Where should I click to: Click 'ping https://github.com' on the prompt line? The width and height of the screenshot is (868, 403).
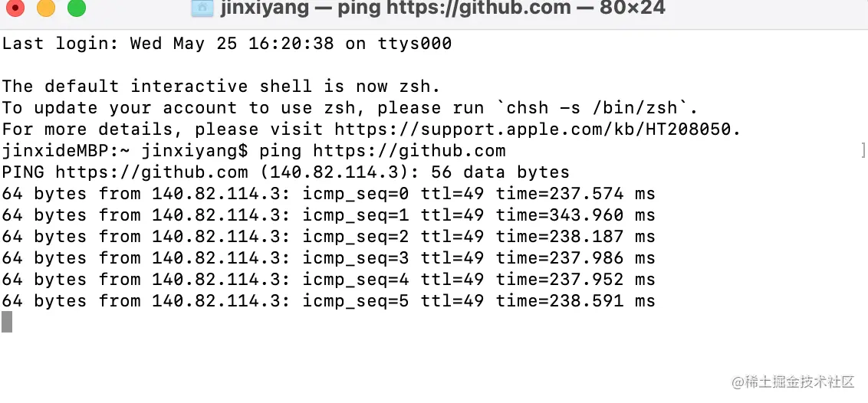pos(383,151)
